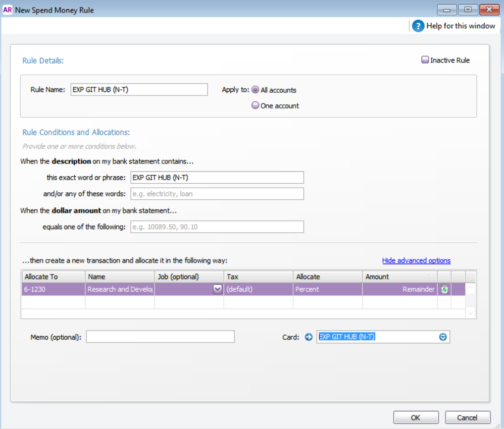The image size is (504, 429).
Task: Click the Help question mark icon
Action: click(418, 26)
